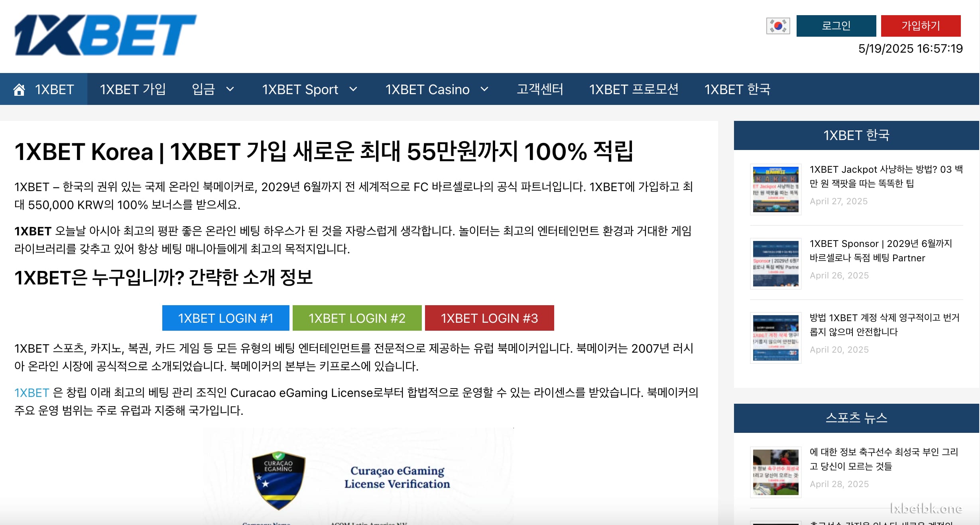Open 1XBET Casino menu item
The width and height of the screenshot is (980, 525).
click(427, 89)
